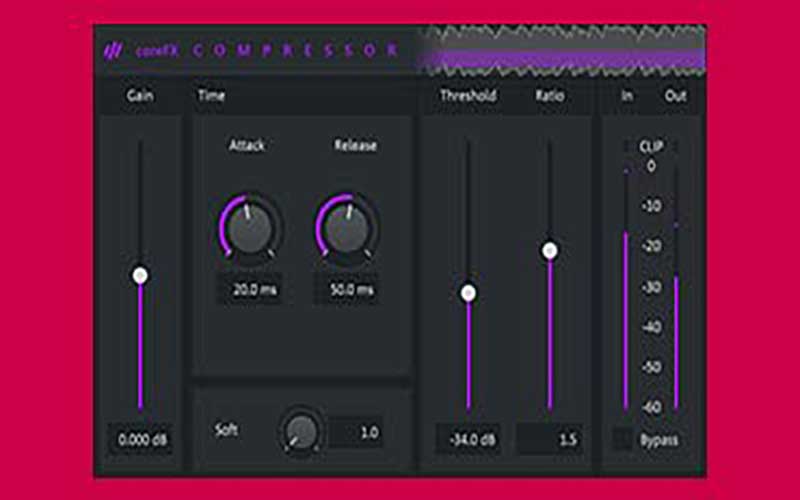Image resolution: width=800 pixels, height=500 pixels.
Task: Click the CLIP indicator above meters
Action: pyautogui.click(x=650, y=146)
